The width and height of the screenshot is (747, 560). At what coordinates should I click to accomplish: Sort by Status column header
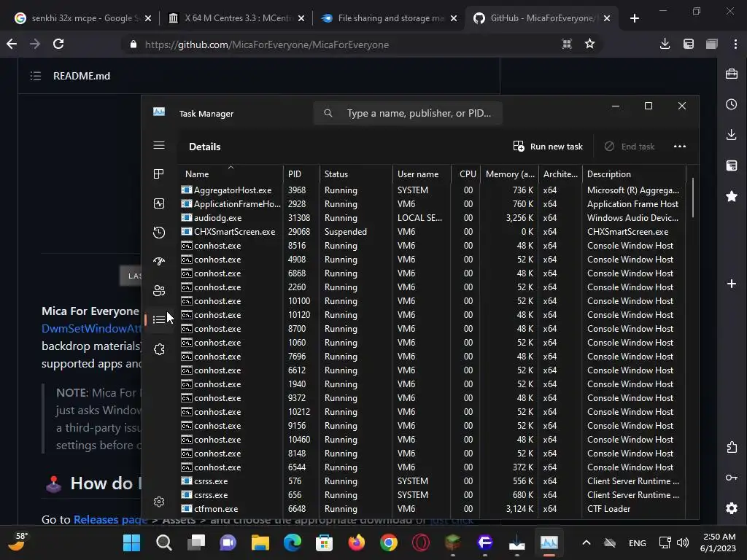pyautogui.click(x=356, y=174)
